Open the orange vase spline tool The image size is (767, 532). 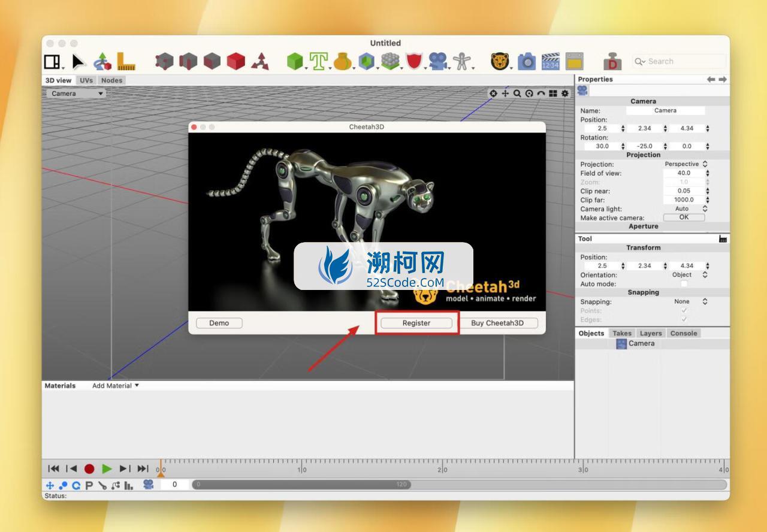coord(342,61)
